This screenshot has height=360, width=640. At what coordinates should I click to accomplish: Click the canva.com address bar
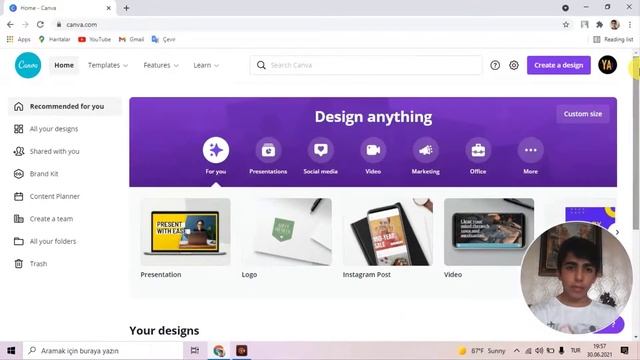coord(306,24)
